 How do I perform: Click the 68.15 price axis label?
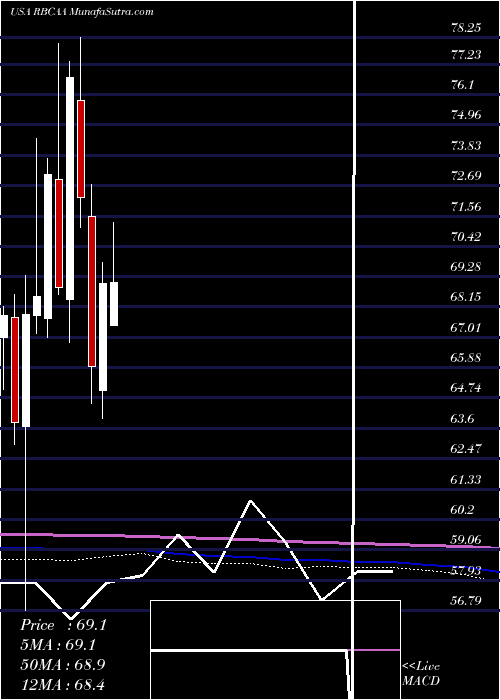tap(466, 297)
